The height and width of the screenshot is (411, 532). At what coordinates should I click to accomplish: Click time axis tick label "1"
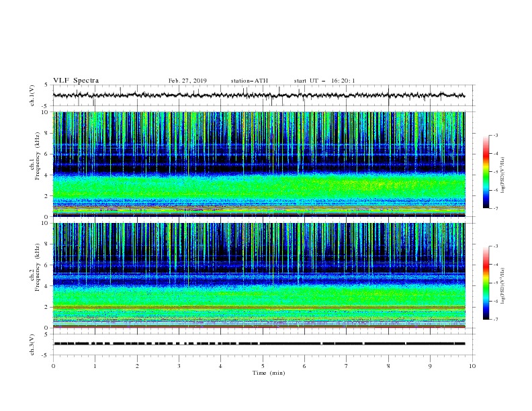pyautogui.click(x=95, y=366)
